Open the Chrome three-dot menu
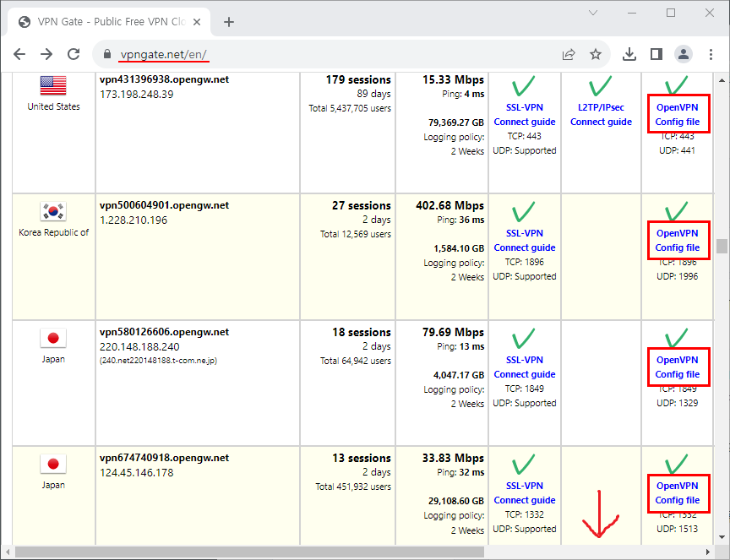The height and width of the screenshot is (560, 730). click(711, 54)
